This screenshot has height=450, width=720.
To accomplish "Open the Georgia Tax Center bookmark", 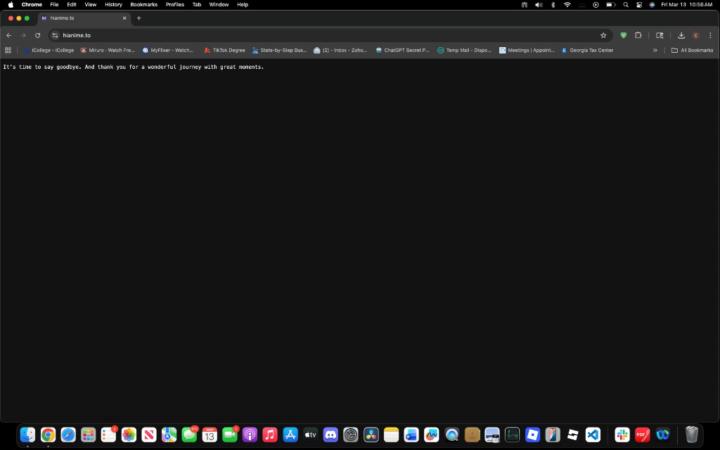I will tap(588, 50).
